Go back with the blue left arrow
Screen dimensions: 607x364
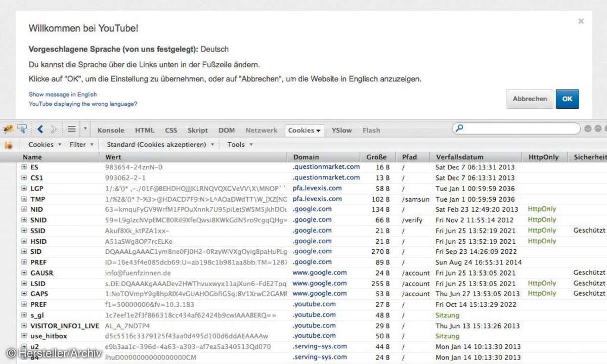tap(40, 129)
